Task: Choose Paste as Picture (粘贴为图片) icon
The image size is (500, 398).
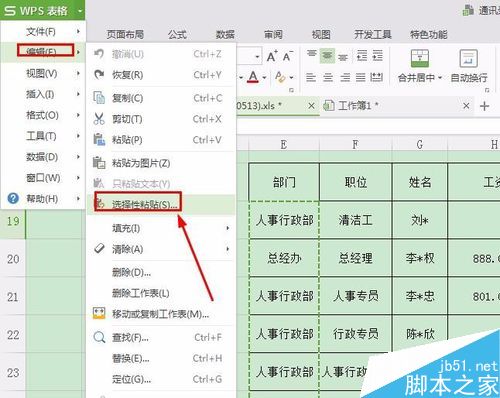Action: [99, 163]
